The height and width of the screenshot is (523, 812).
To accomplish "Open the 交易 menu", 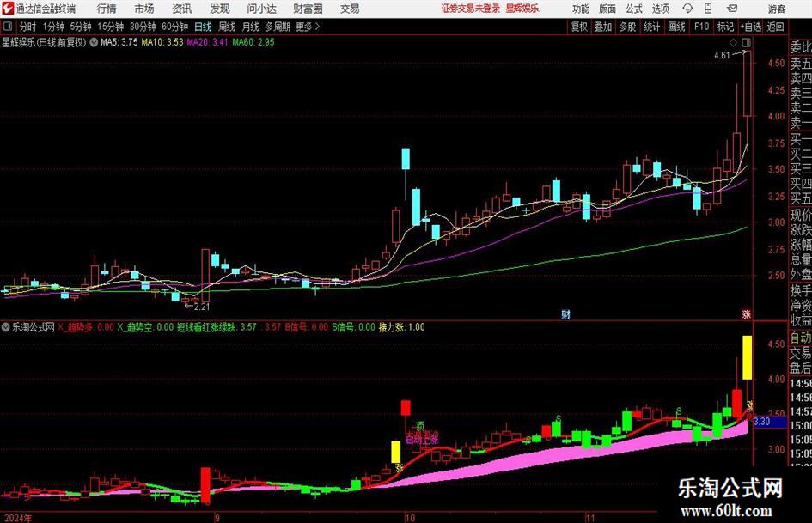I will (350, 9).
